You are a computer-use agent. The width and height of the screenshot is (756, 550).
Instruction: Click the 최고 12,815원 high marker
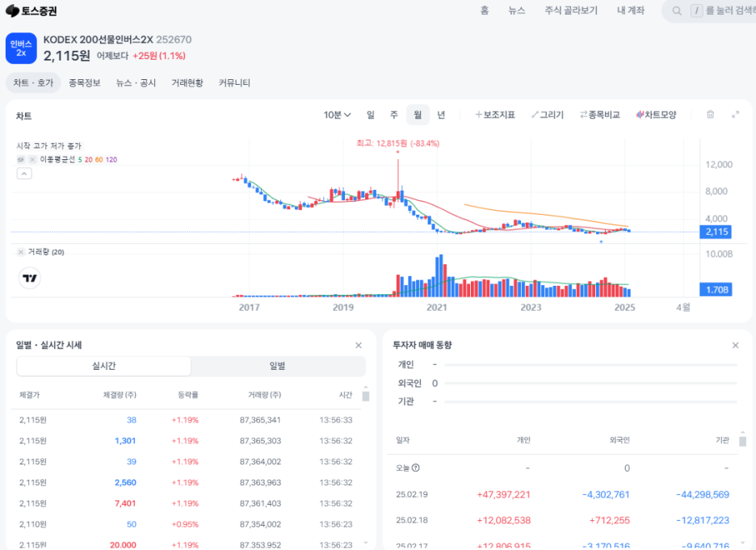pos(397,143)
